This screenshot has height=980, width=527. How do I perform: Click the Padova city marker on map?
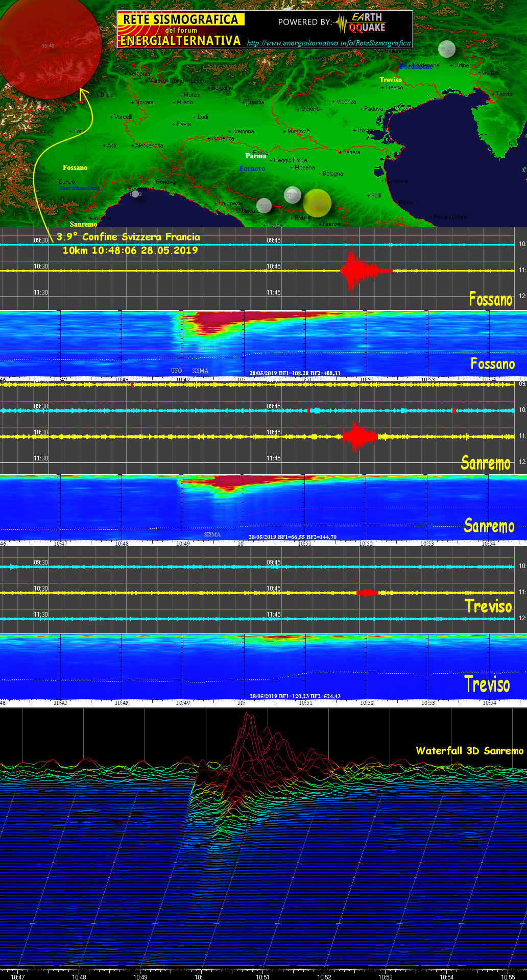coord(372,109)
